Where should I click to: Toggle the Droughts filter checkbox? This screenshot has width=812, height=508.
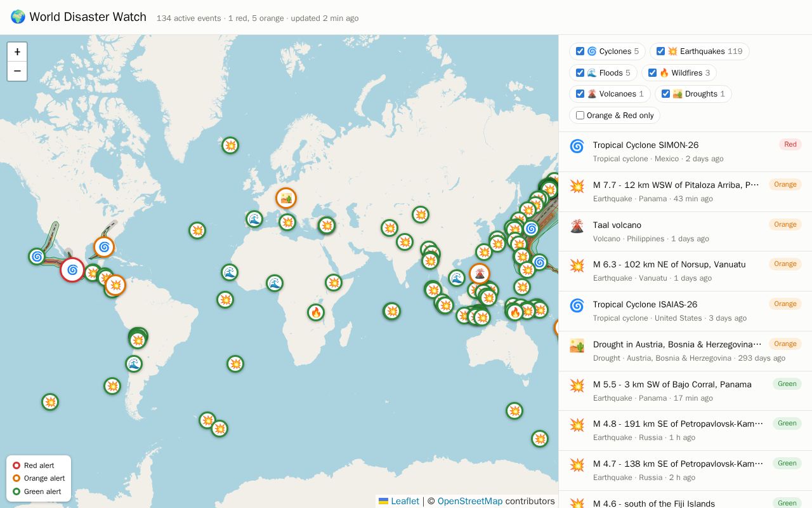(x=665, y=94)
